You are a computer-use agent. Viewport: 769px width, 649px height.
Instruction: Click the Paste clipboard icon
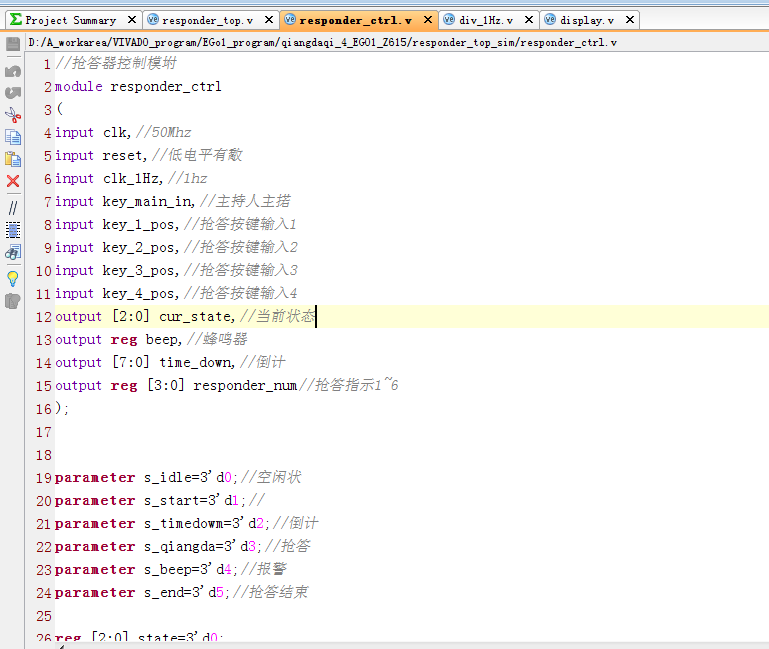tap(13, 159)
